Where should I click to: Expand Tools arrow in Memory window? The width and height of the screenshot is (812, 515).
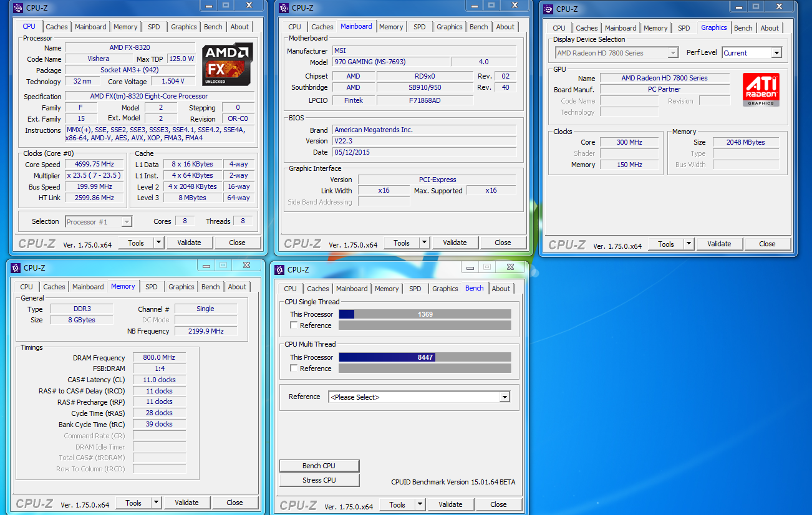[x=156, y=503]
